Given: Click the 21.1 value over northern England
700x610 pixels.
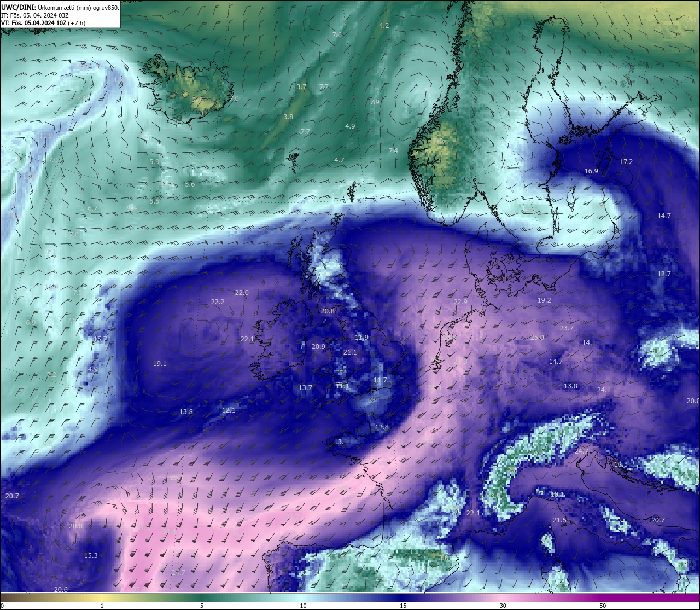Looking at the screenshot, I should [350, 352].
